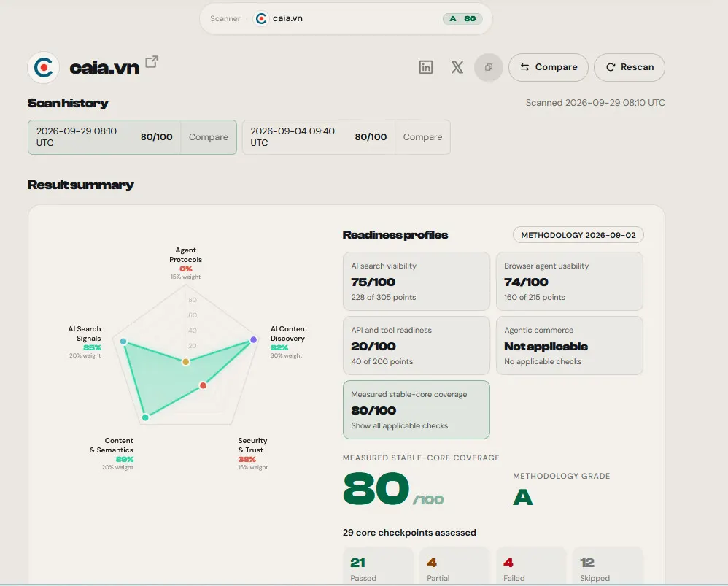This screenshot has width=728, height=586.
Task: Click the AI Content Discovery radar point
Action: coord(254,339)
